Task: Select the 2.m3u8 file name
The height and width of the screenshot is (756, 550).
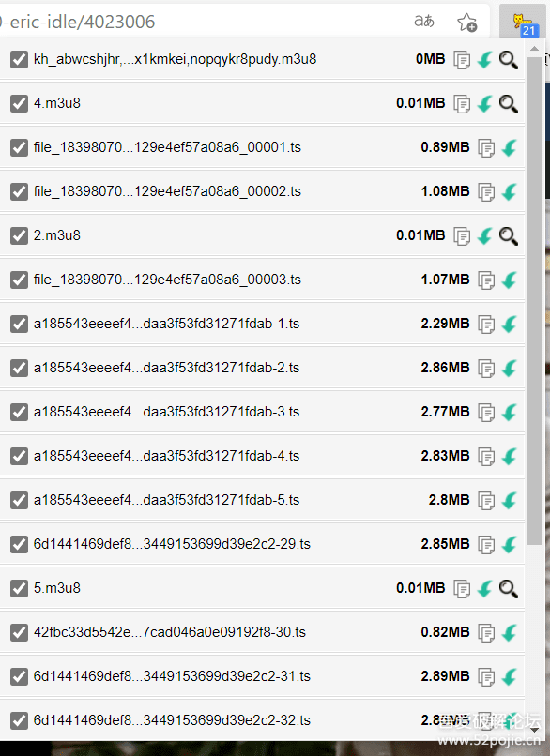Action: [57, 235]
